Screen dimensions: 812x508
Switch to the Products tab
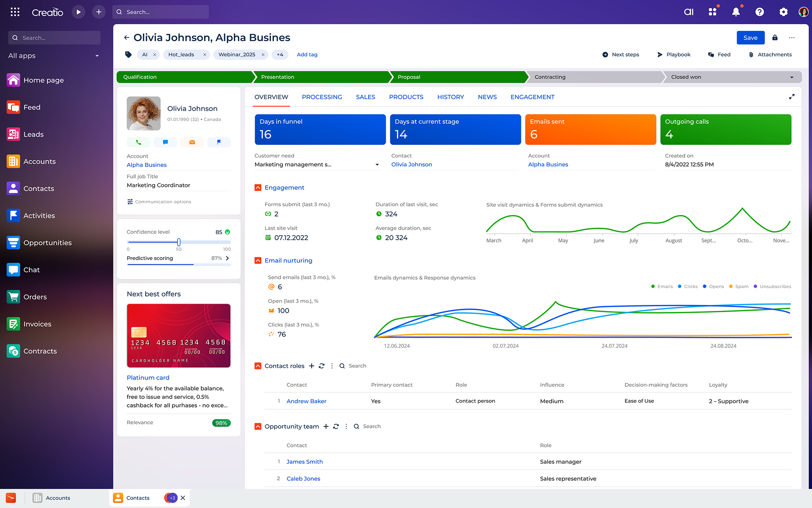[x=406, y=97]
